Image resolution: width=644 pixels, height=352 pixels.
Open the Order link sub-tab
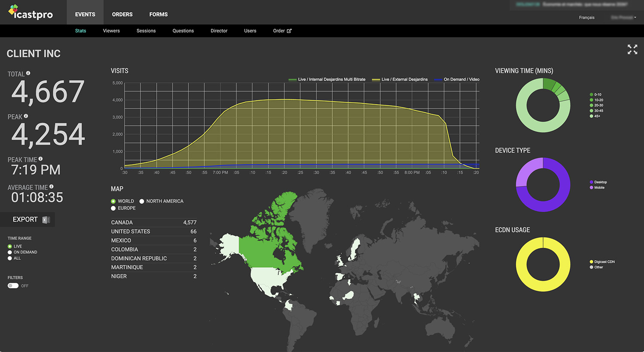tap(282, 31)
